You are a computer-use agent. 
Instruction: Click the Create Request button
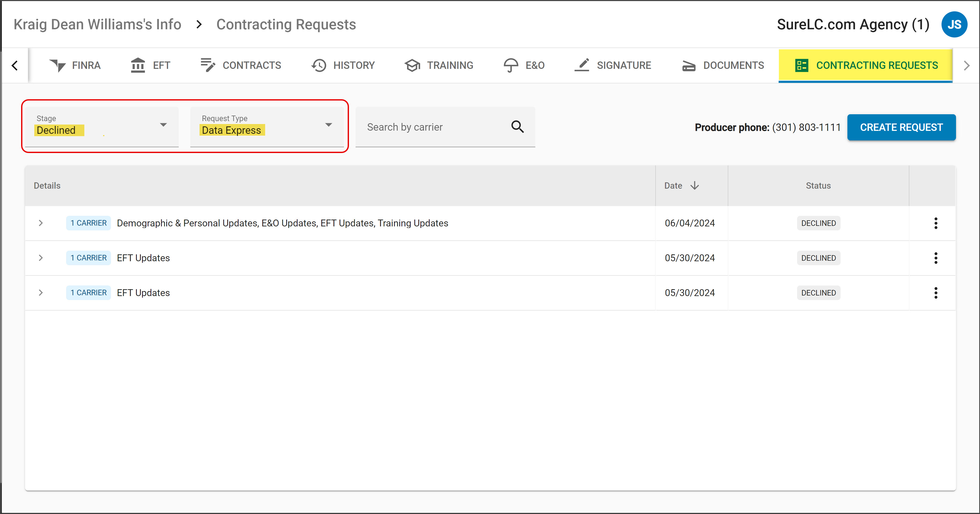[x=902, y=127]
